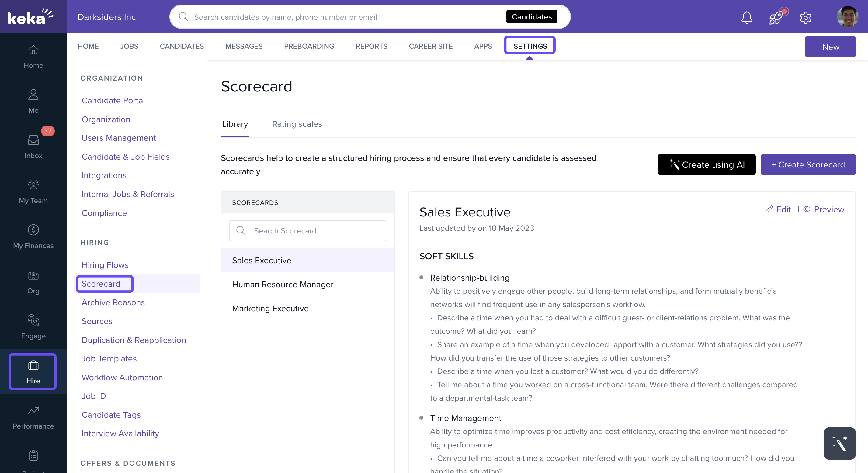
Task: Edit the Sales Executive scorecard
Action: tap(778, 209)
